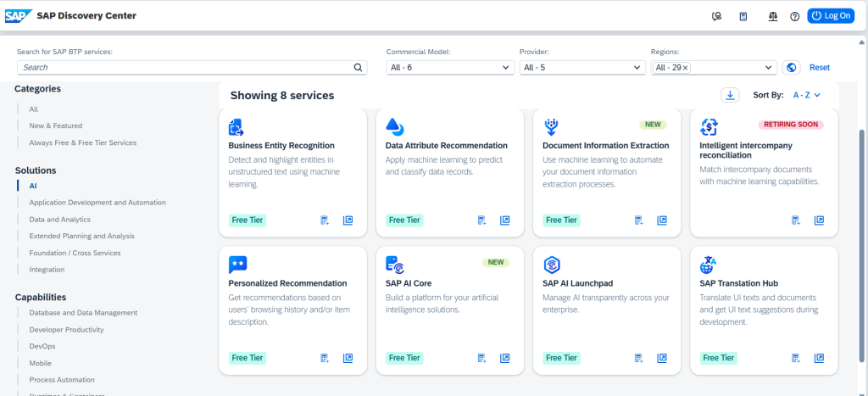The height and width of the screenshot is (396, 868).
Task: Open the estimator calculator icon in header
Action: click(743, 16)
